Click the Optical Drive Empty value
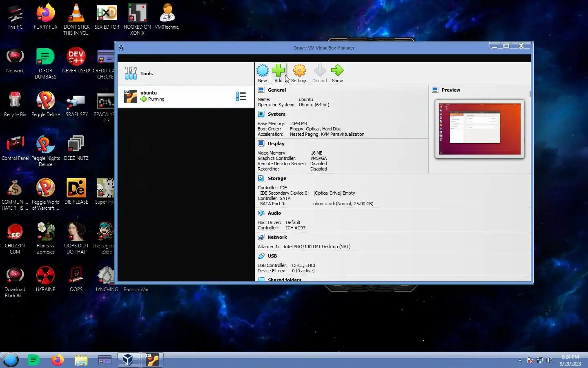This screenshot has height=368, width=588. point(334,193)
